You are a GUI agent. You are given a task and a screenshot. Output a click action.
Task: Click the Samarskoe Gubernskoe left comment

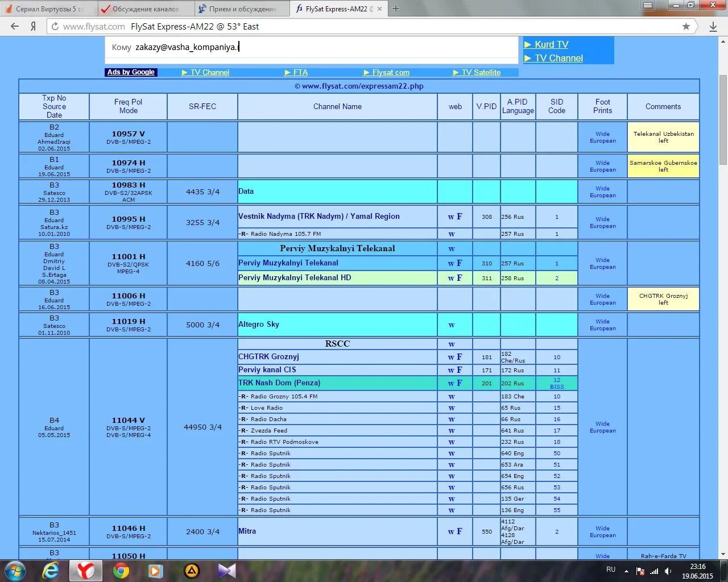point(663,166)
